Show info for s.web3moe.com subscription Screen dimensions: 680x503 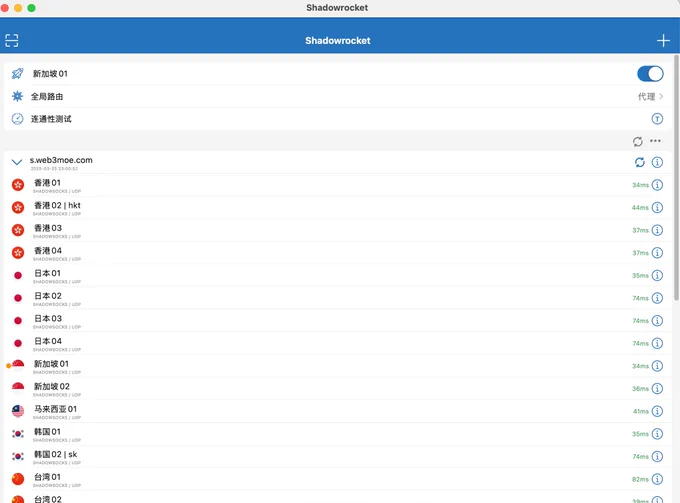point(657,162)
